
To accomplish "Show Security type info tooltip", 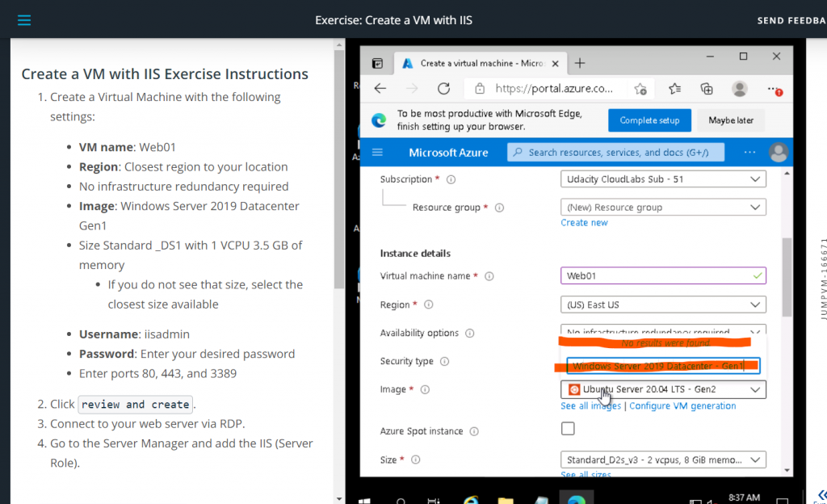I will pyautogui.click(x=445, y=362).
